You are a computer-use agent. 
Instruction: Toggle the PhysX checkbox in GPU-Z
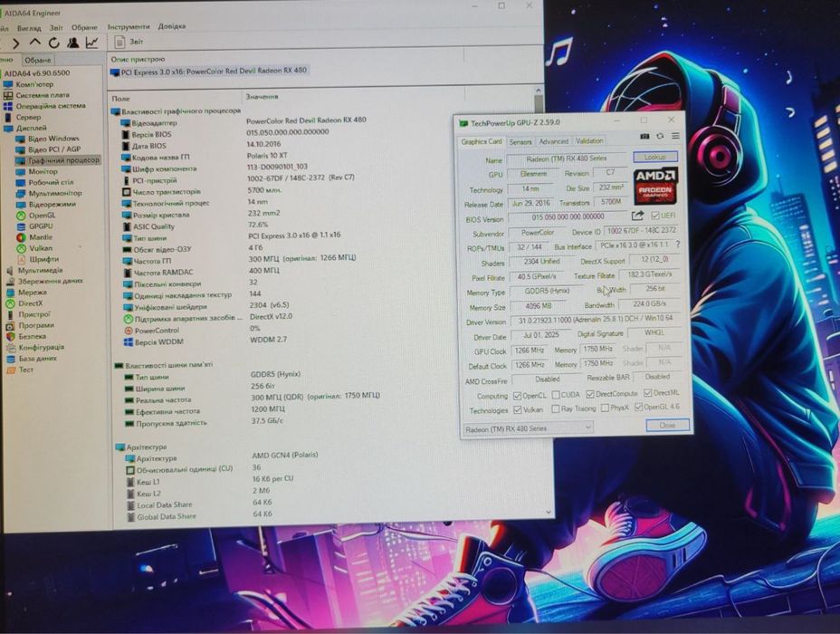[605, 408]
